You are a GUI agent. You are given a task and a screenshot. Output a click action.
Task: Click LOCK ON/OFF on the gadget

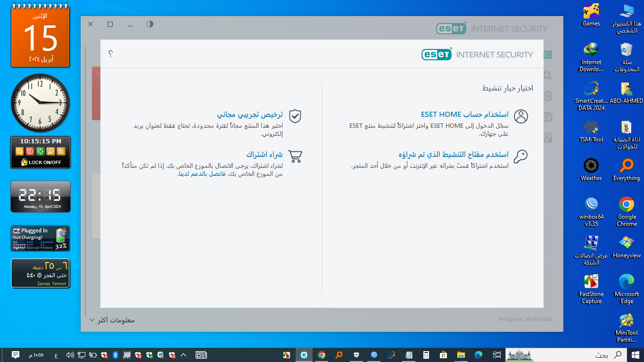(x=41, y=162)
